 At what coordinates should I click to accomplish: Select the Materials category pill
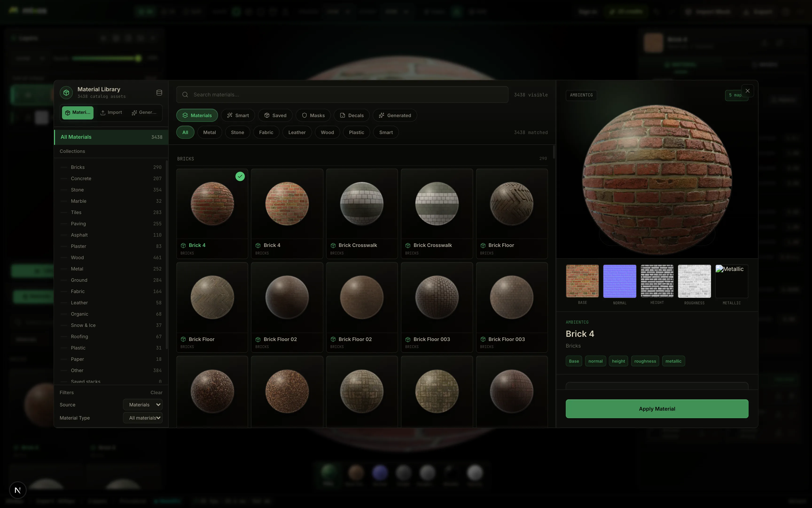[x=197, y=115]
